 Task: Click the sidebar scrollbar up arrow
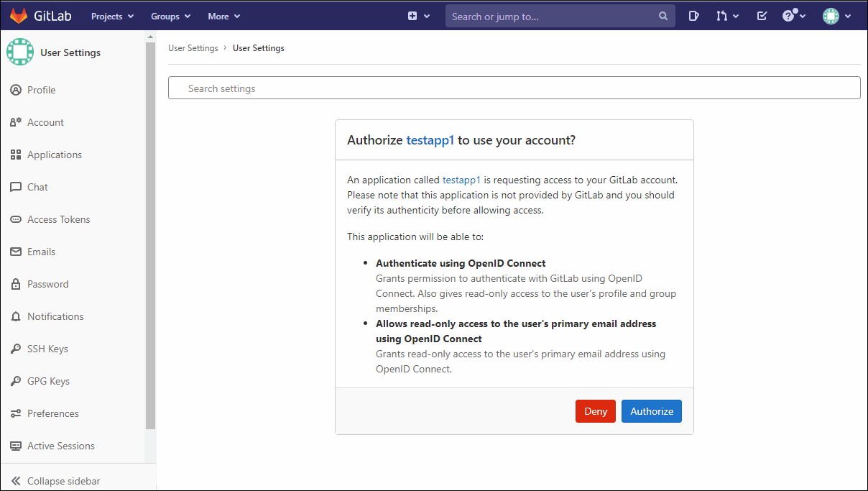[150, 37]
